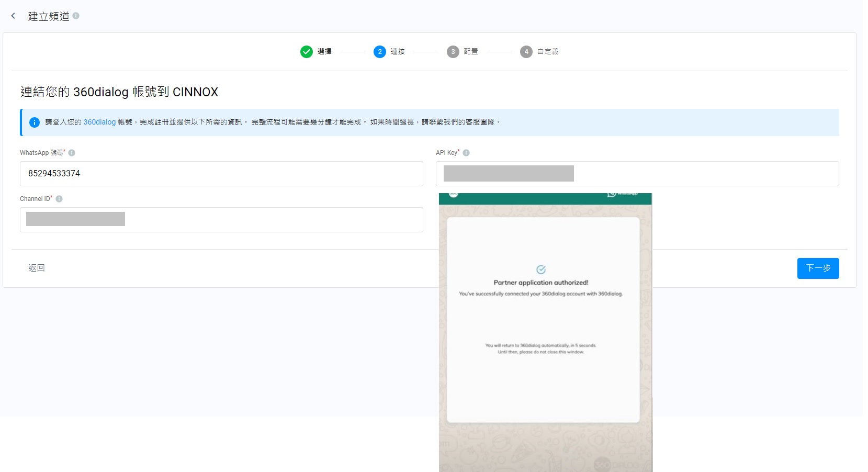Click the 'You will return to 360dialog automatically' text
The width and height of the screenshot is (868, 472).
tap(540, 345)
